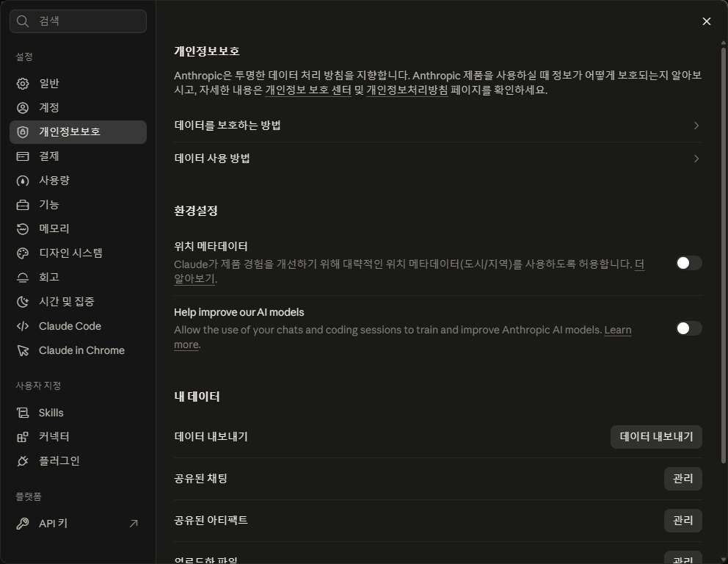The image size is (728, 564).
Task: Open the 회고 section
Action: click(x=78, y=278)
